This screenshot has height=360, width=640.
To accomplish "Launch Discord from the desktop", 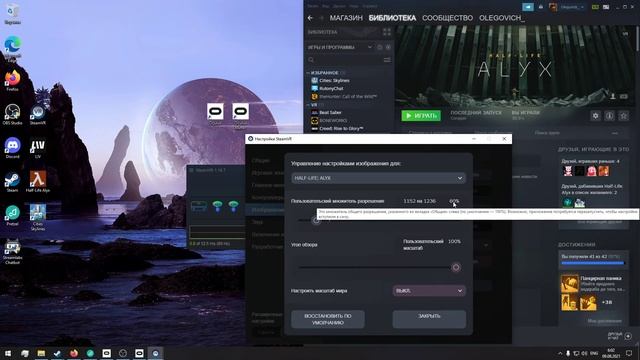I will (12, 147).
